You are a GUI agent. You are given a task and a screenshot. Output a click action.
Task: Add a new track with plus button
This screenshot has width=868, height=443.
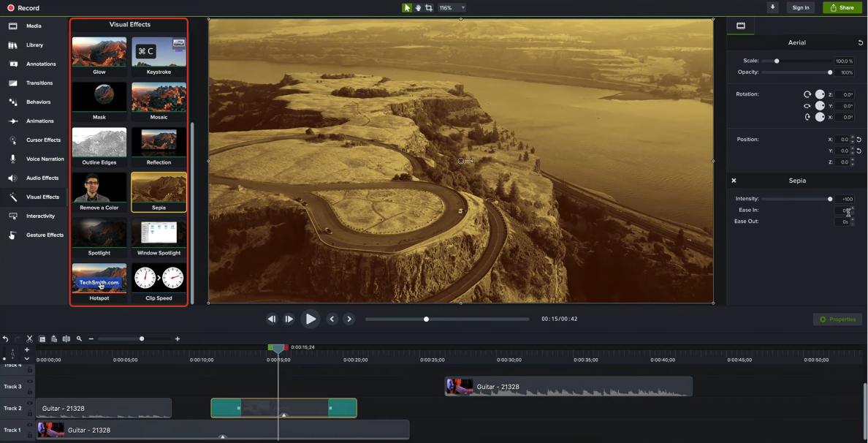[26, 350]
